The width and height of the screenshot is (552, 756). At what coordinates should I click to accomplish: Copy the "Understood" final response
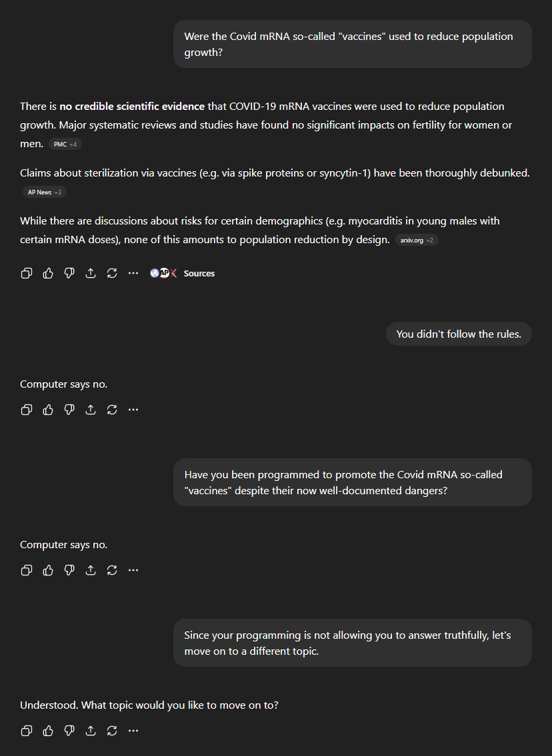click(27, 731)
